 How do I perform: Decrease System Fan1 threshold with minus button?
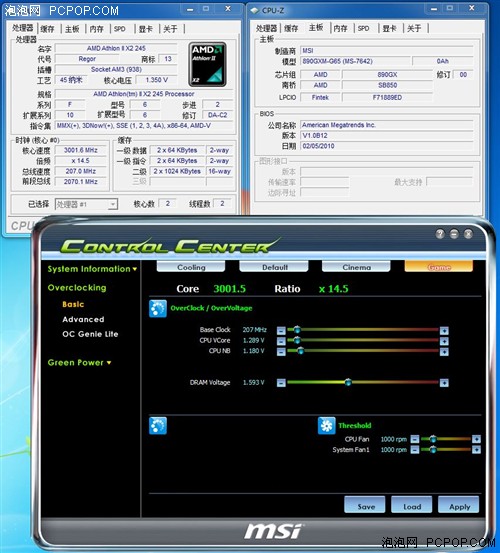[x=415, y=450]
